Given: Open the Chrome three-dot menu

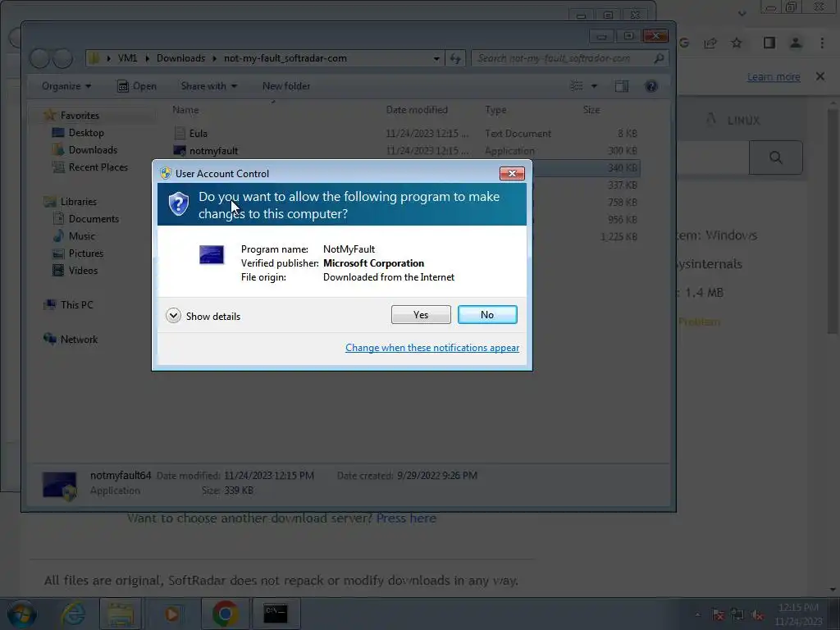Looking at the screenshot, I should (x=822, y=43).
